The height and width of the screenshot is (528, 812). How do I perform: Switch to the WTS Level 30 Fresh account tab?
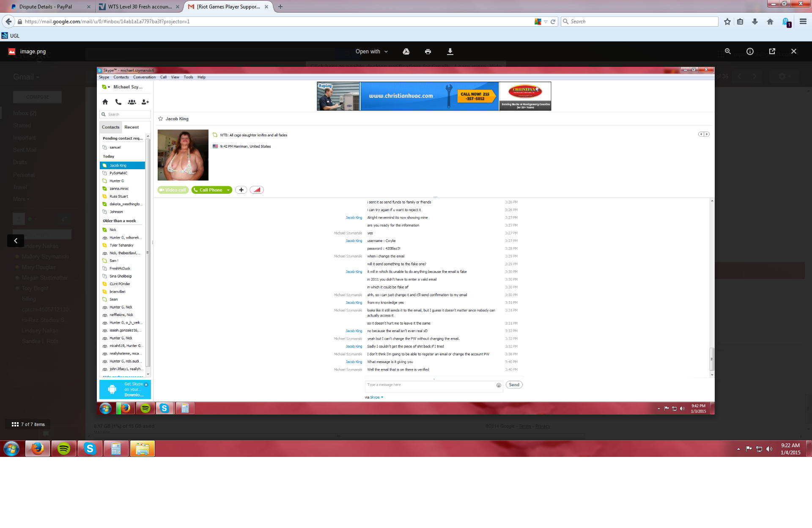click(140, 7)
